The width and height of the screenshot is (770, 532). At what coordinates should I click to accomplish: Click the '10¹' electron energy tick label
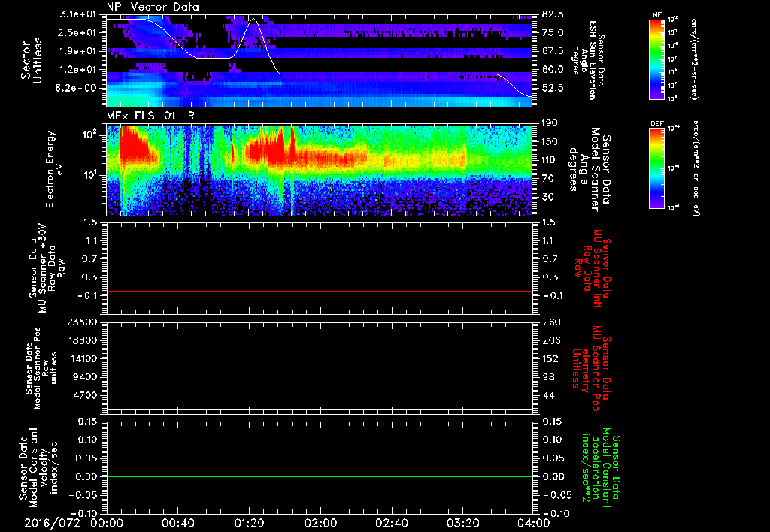(x=90, y=176)
